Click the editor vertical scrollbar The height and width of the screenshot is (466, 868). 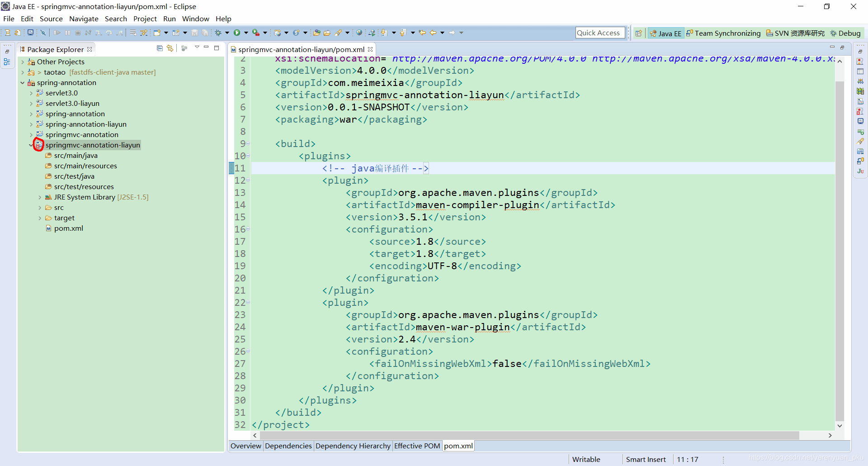tap(840, 251)
